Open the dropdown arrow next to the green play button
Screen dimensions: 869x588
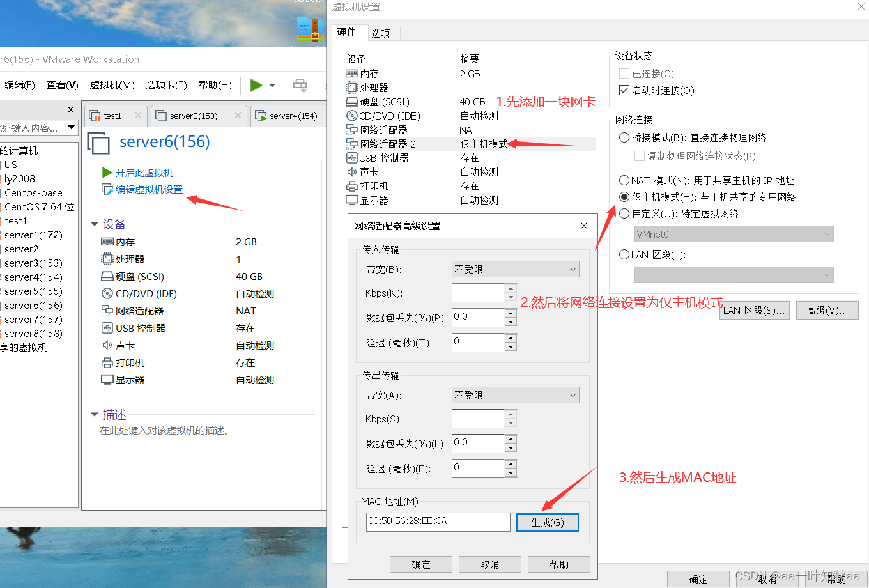click(x=272, y=86)
